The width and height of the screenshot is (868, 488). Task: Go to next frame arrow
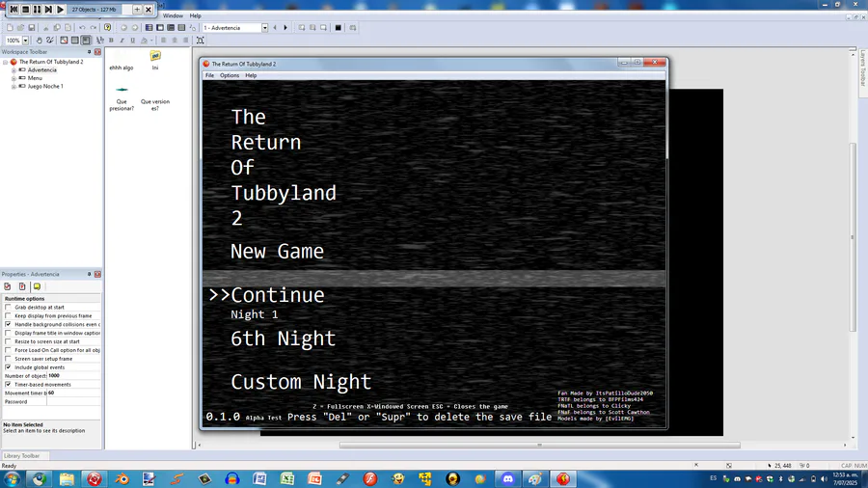285,28
